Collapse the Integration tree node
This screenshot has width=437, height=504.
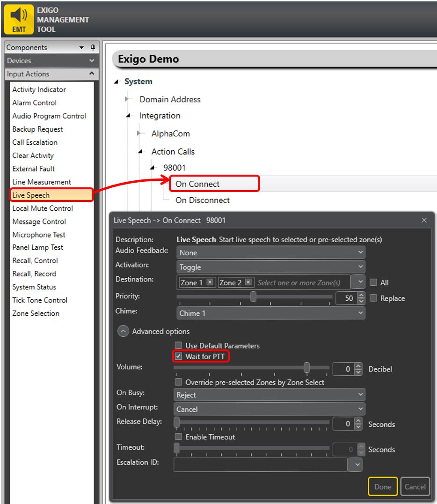coord(129,116)
